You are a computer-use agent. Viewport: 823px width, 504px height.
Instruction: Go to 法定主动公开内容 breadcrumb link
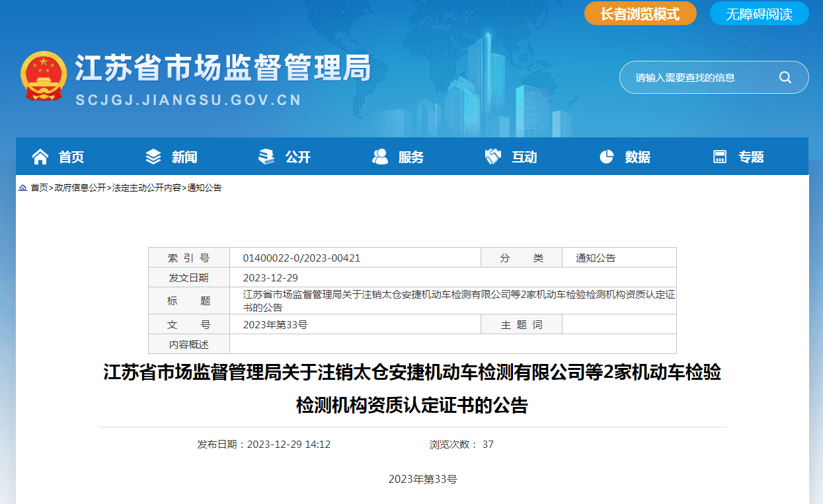[x=147, y=188]
